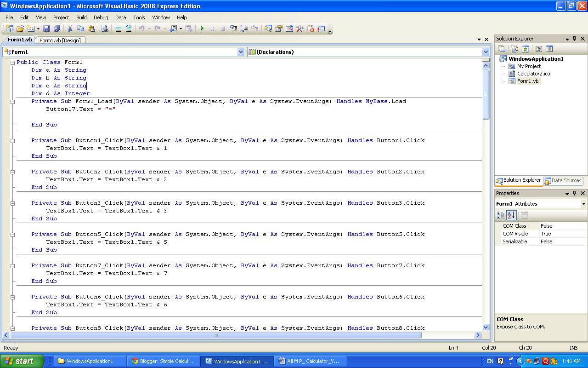Cut selection using the scissors icon
The height and width of the screenshot is (368, 588).
pos(70,29)
